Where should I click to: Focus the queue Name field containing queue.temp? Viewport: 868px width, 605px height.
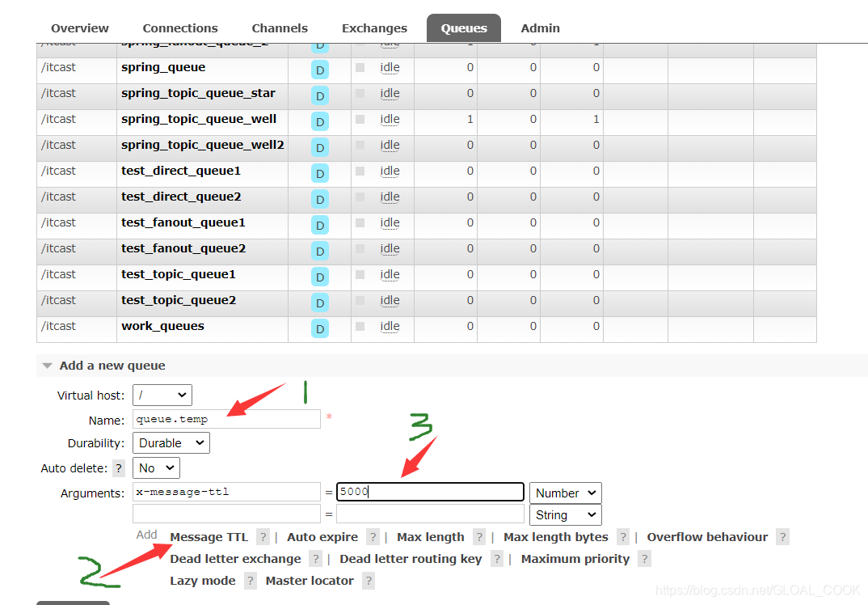tap(226, 419)
